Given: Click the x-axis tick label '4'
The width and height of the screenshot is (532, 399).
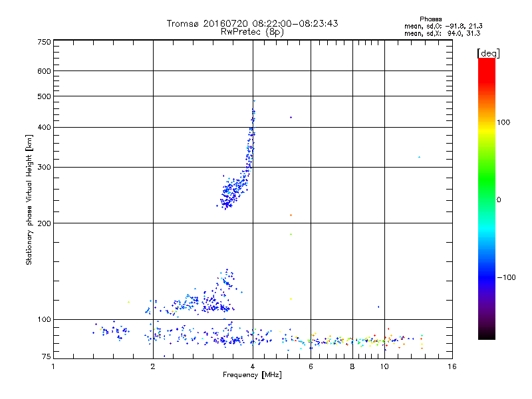Looking at the screenshot, I should click(x=253, y=366).
